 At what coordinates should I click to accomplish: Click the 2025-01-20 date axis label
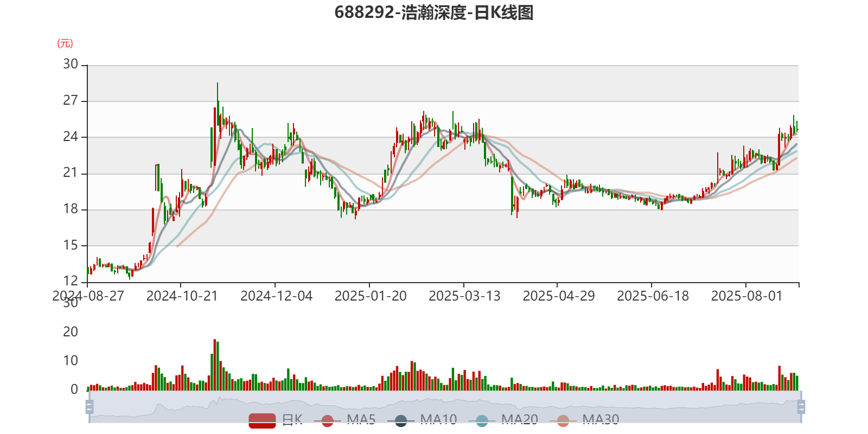[371, 296]
